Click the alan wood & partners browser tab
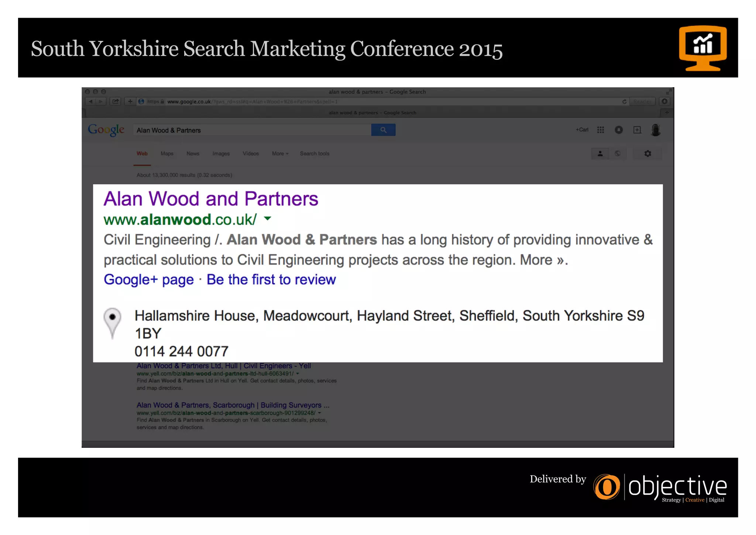Image resolution: width=756 pixels, height=535 pixels. click(372, 113)
